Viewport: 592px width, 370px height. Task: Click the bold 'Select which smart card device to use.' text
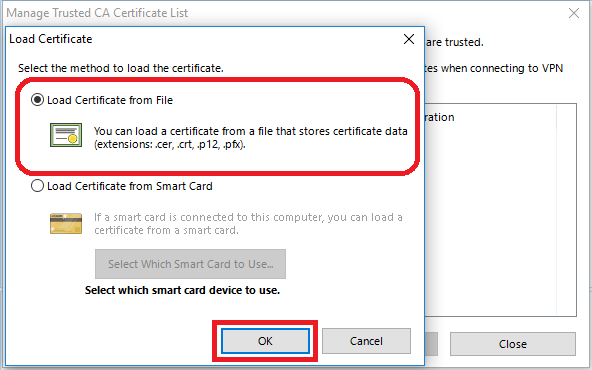pos(182,290)
